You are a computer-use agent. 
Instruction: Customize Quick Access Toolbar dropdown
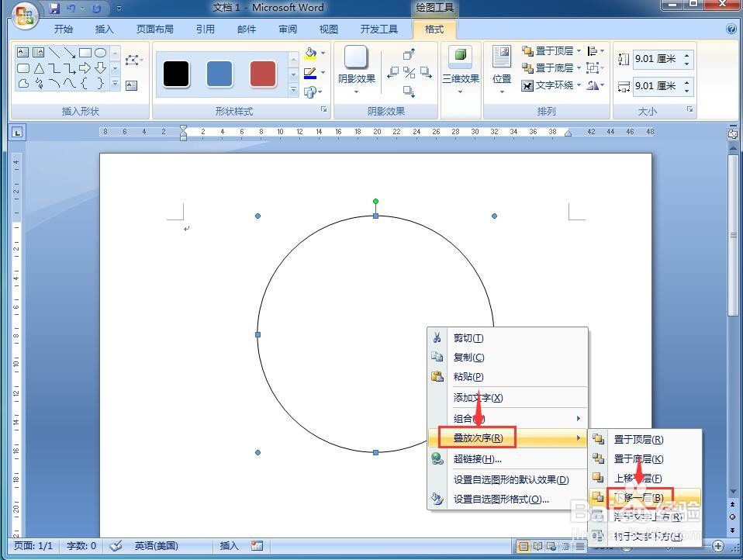[x=119, y=9]
